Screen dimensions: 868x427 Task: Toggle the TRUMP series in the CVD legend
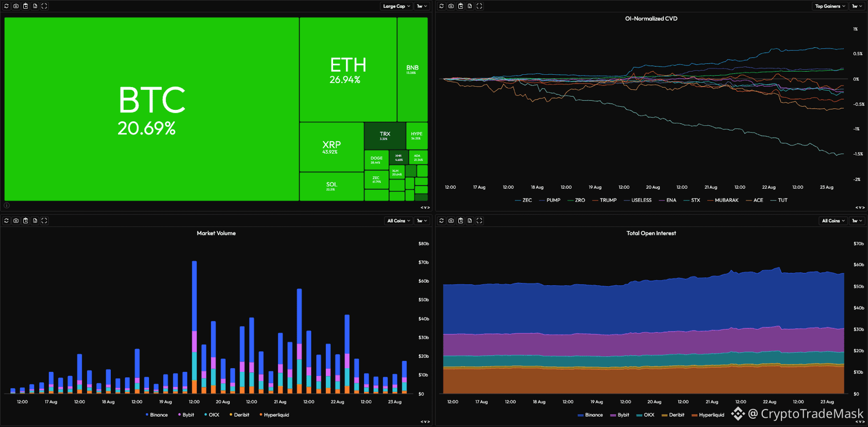coord(604,200)
